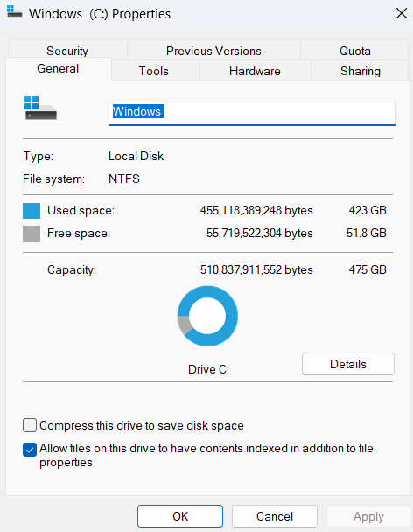This screenshot has width=413, height=532.
Task: Uncheck Allow files to have contents indexed
Action: click(30, 450)
